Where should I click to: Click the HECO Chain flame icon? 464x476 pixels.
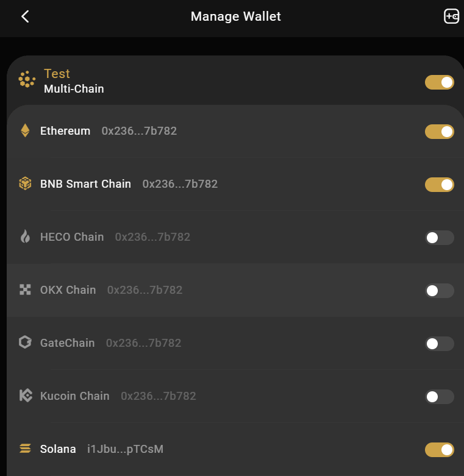coord(25,236)
